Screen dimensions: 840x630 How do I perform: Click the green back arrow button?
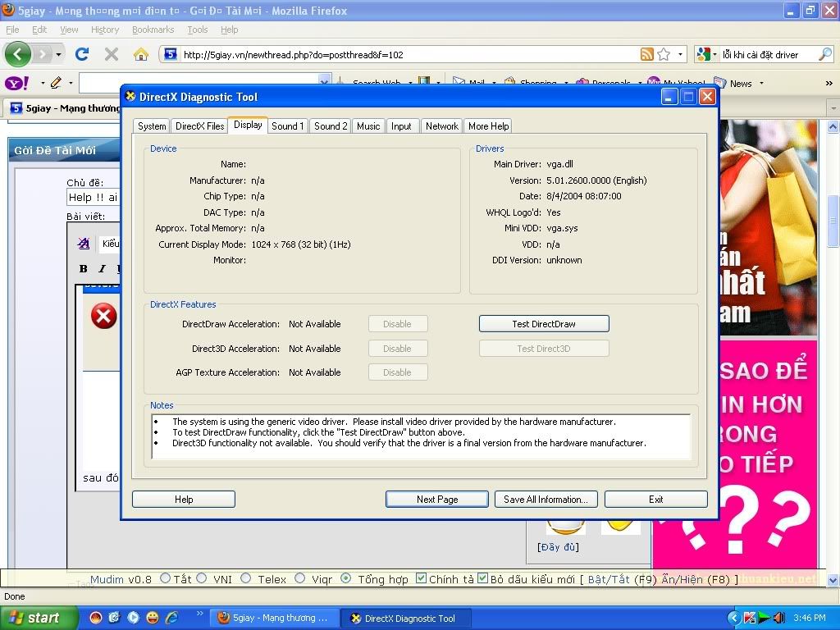tap(17, 54)
